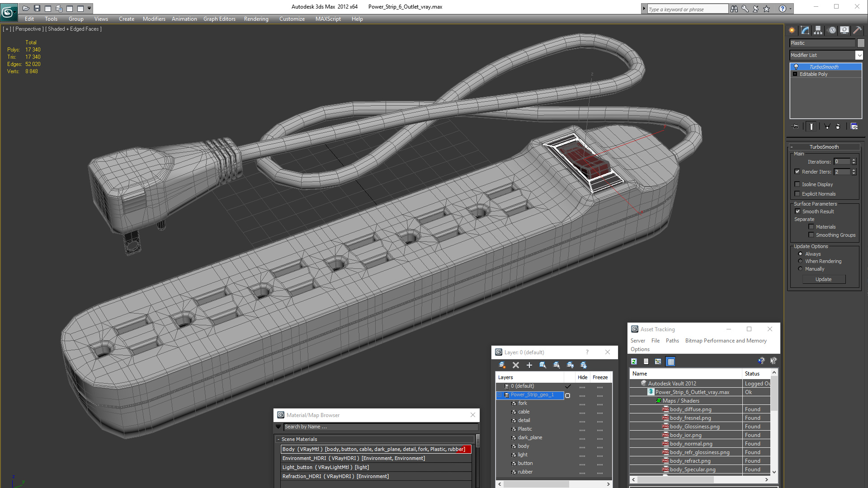Viewport: 868px width, 488px height.
Task: Toggle Show End Result icon
Action: point(811,127)
